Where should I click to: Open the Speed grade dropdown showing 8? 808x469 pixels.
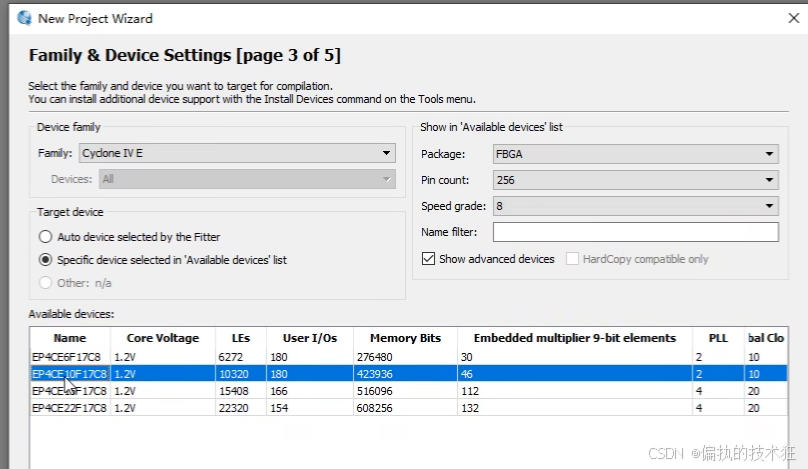[x=635, y=206]
